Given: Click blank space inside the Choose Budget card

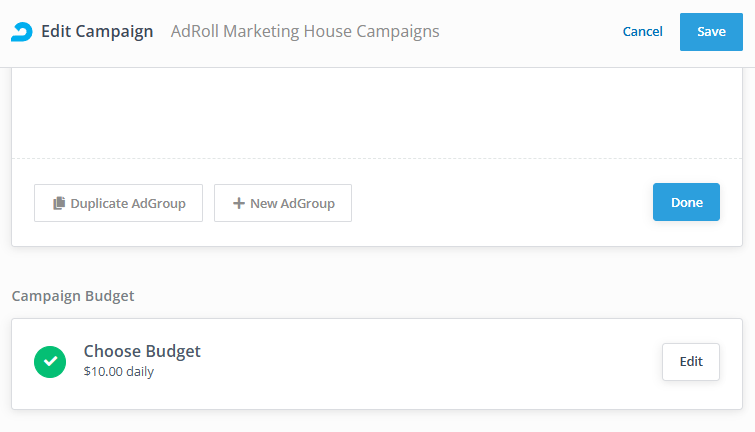Looking at the screenshot, I should tap(420, 363).
